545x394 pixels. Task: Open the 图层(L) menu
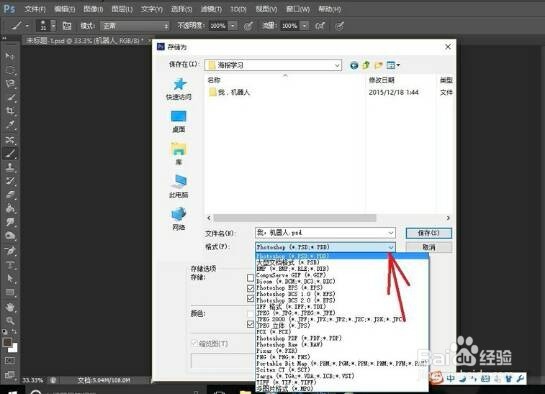point(122,9)
